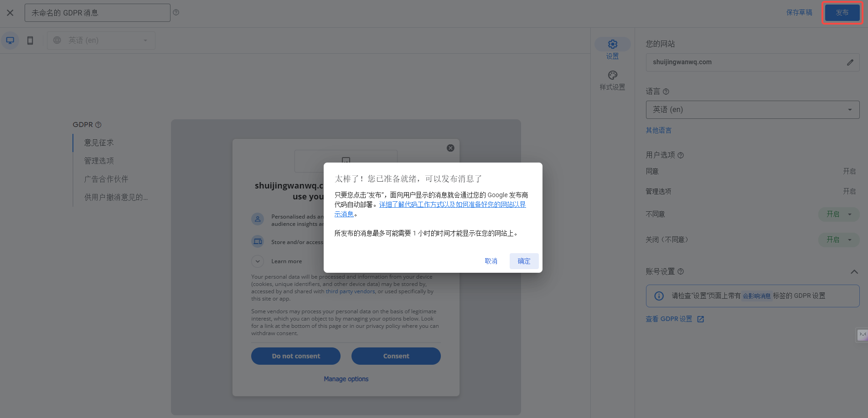
Task: Click the 发布 publish button
Action: pyautogui.click(x=842, y=13)
